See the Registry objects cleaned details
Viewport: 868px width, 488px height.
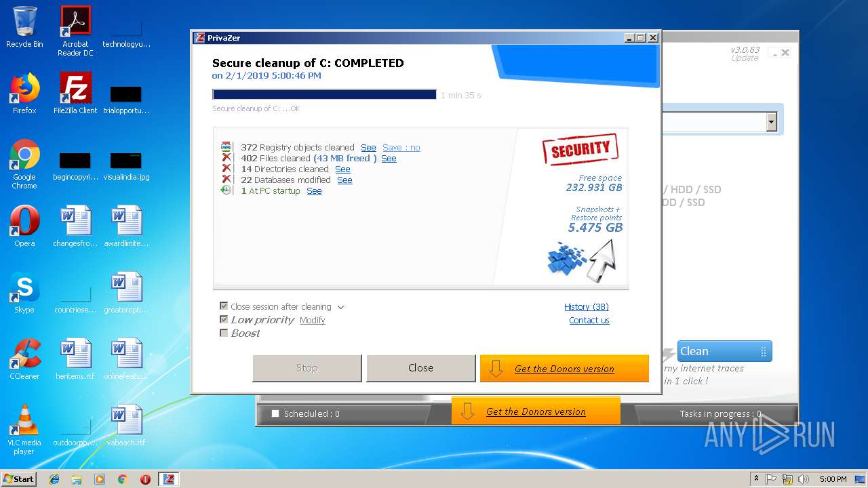pos(368,147)
